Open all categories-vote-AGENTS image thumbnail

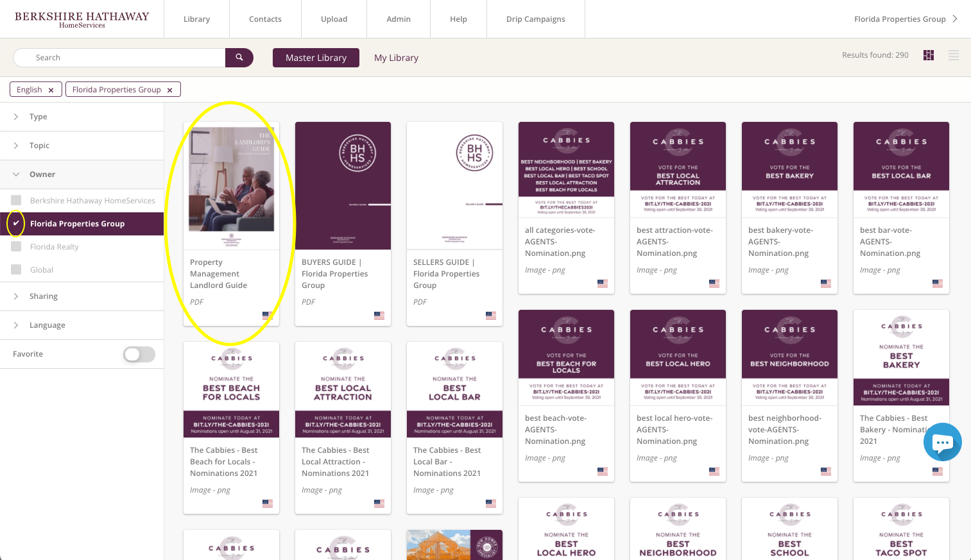coord(566,169)
